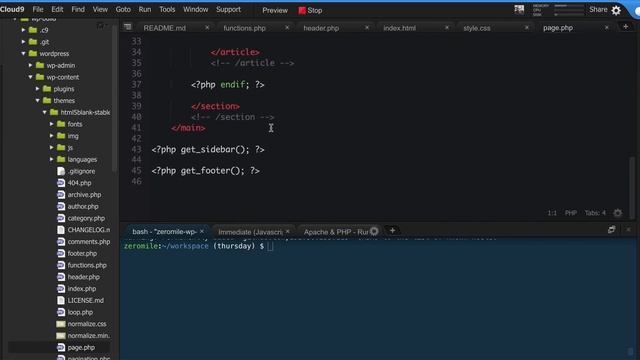Switch to the Apache & PHP run tab
The image size is (640, 360).
[x=336, y=232]
